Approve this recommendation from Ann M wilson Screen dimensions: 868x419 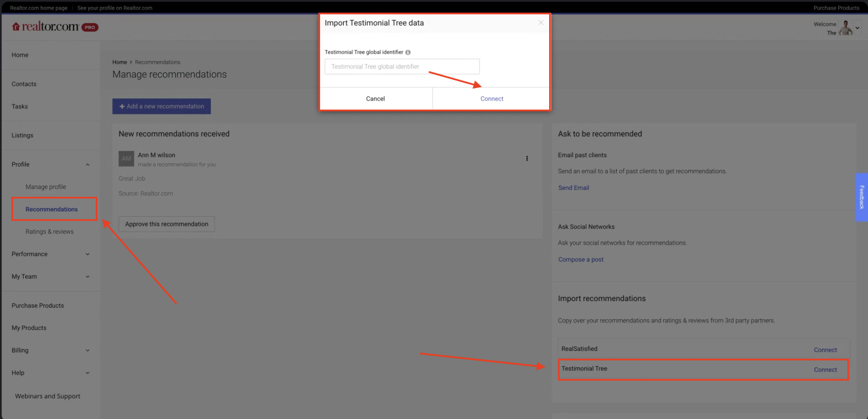click(x=167, y=224)
